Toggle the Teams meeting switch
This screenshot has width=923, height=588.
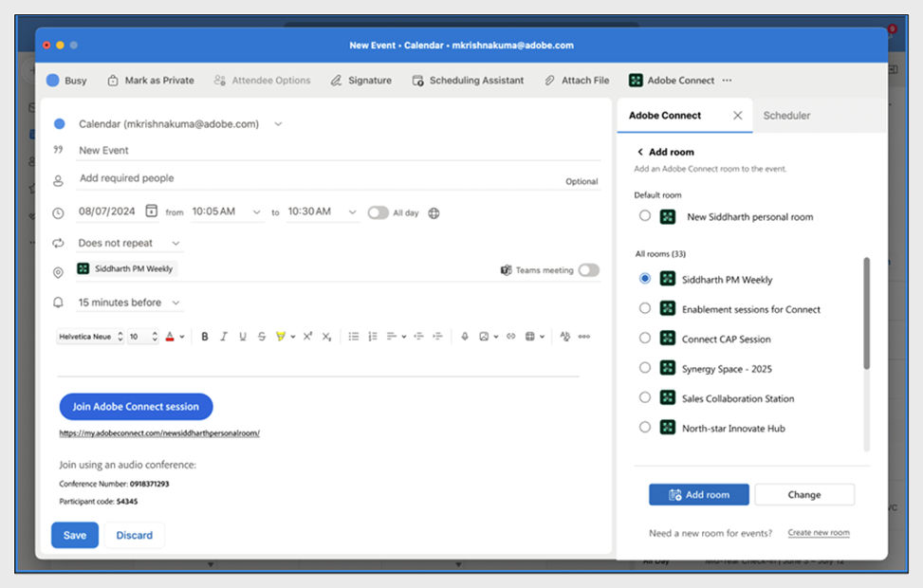coord(589,270)
